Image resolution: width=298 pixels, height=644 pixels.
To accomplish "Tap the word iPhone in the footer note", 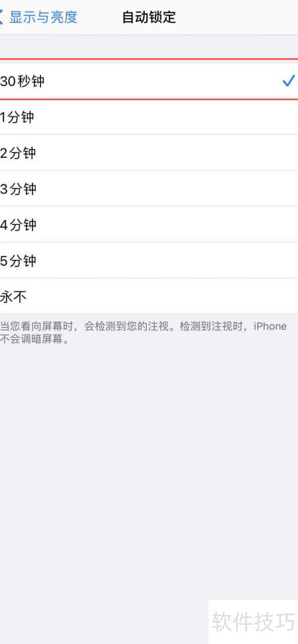I will coord(270,326).
